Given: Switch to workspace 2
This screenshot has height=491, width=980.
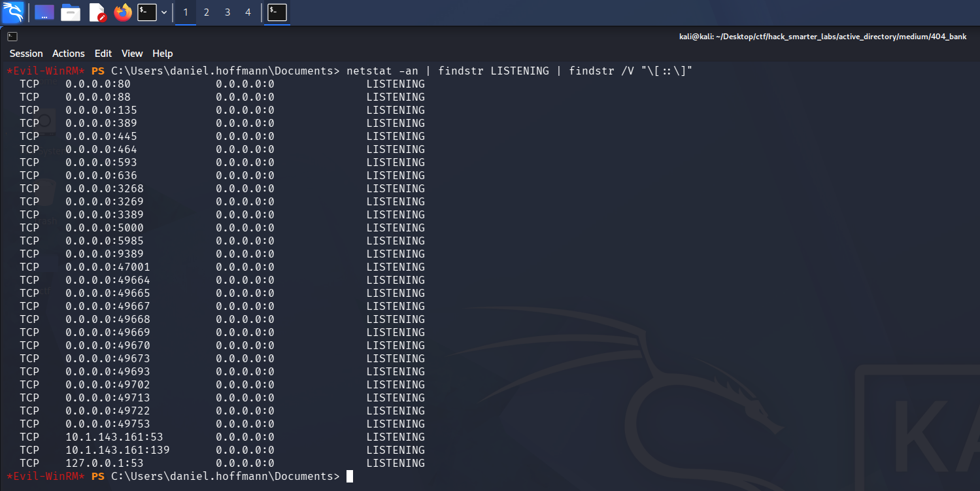Looking at the screenshot, I should pos(207,12).
